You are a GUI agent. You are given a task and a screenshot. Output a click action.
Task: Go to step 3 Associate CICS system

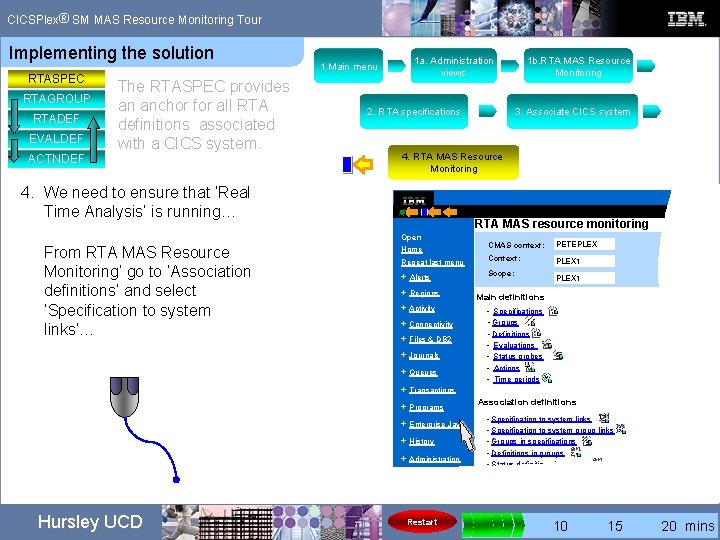(572, 112)
